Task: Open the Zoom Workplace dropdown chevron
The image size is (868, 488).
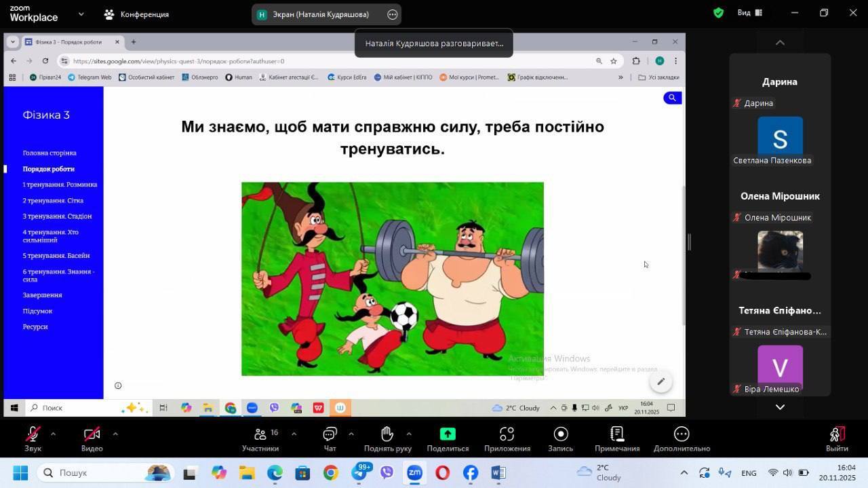Action: pyautogui.click(x=81, y=14)
